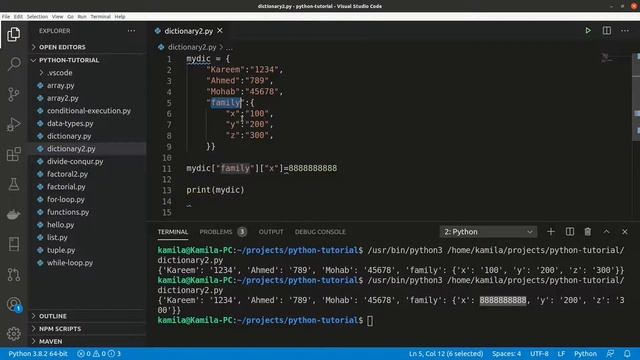This screenshot has height=360, width=640.
Task: Split the editor to the right
Action: tap(607, 31)
